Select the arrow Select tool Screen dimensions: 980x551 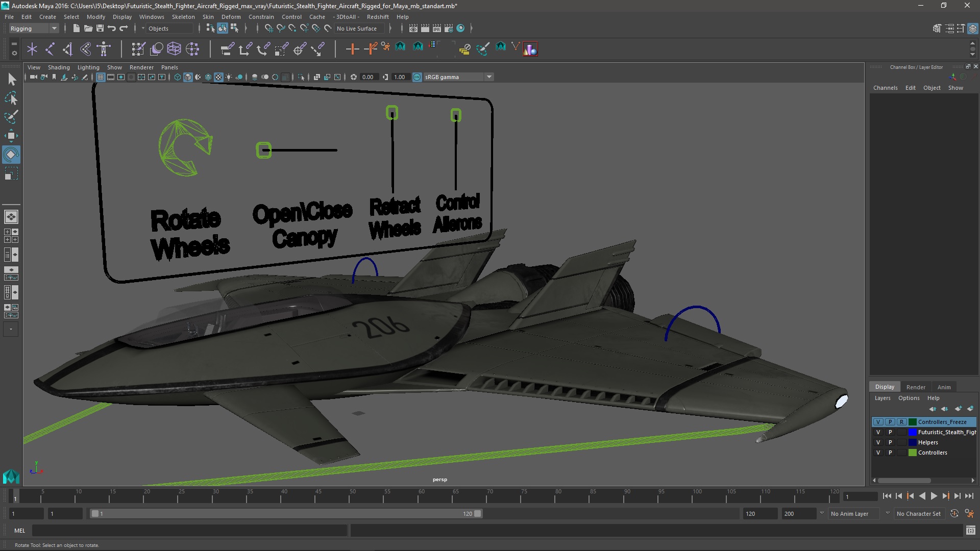[11, 79]
